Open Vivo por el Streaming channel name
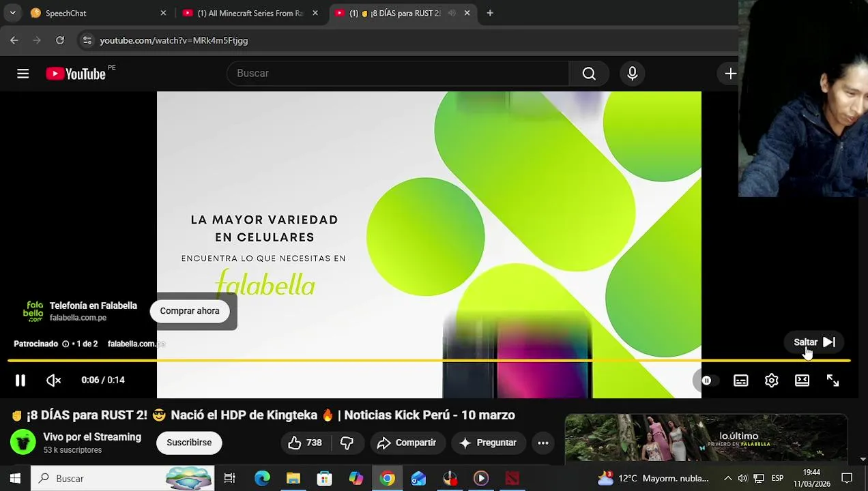The height and width of the screenshot is (491, 868). pyautogui.click(x=92, y=437)
